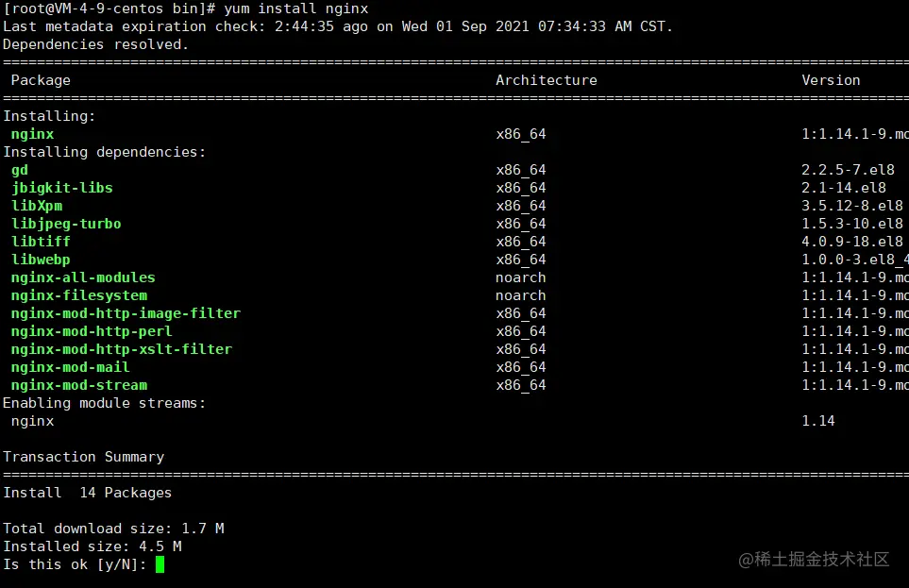Screen dimensions: 909x588
Task: Click the 'Last metadata expiration check' line
Action: coord(337,26)
